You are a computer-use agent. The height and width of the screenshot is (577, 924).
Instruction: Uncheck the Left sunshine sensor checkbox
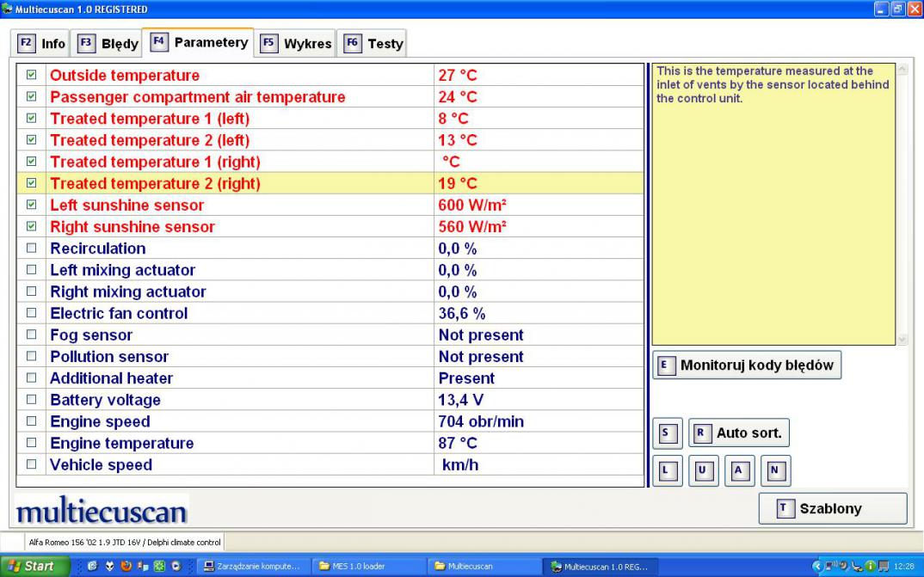tap(32, 206)
